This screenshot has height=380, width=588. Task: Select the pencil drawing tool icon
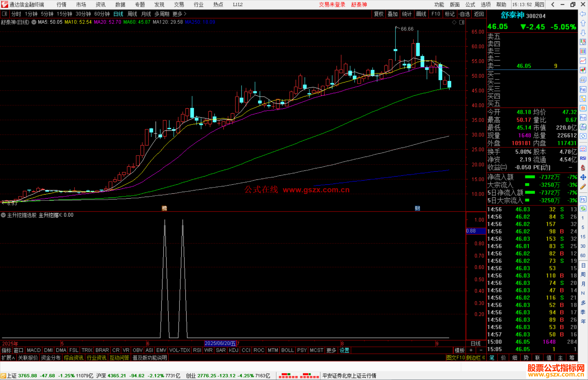point(583,187)
